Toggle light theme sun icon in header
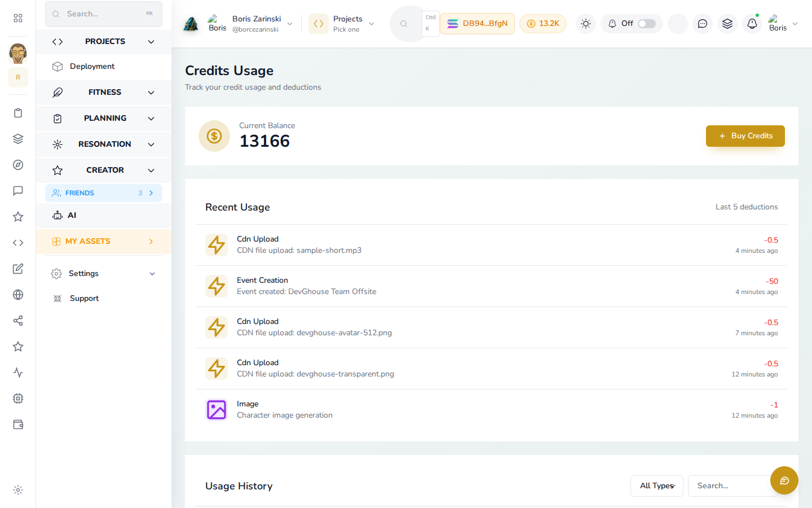Viewport: 812px width, 508px height. [586, 24]
